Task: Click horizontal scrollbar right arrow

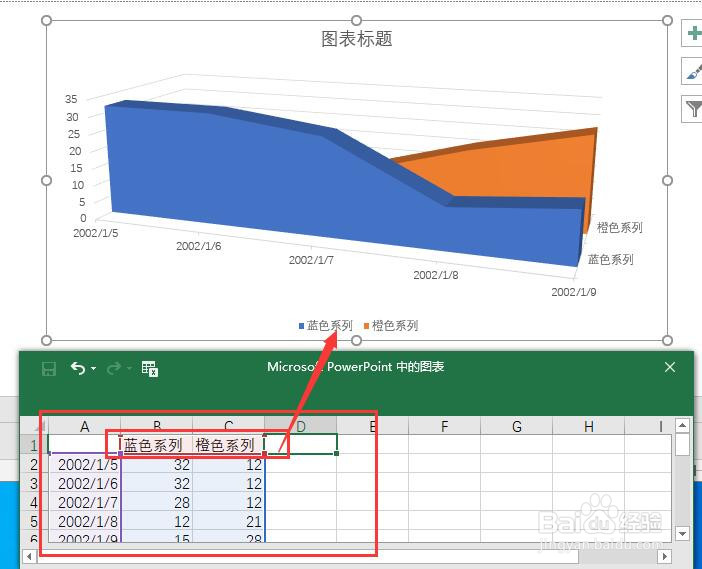Action: (664, 556)
